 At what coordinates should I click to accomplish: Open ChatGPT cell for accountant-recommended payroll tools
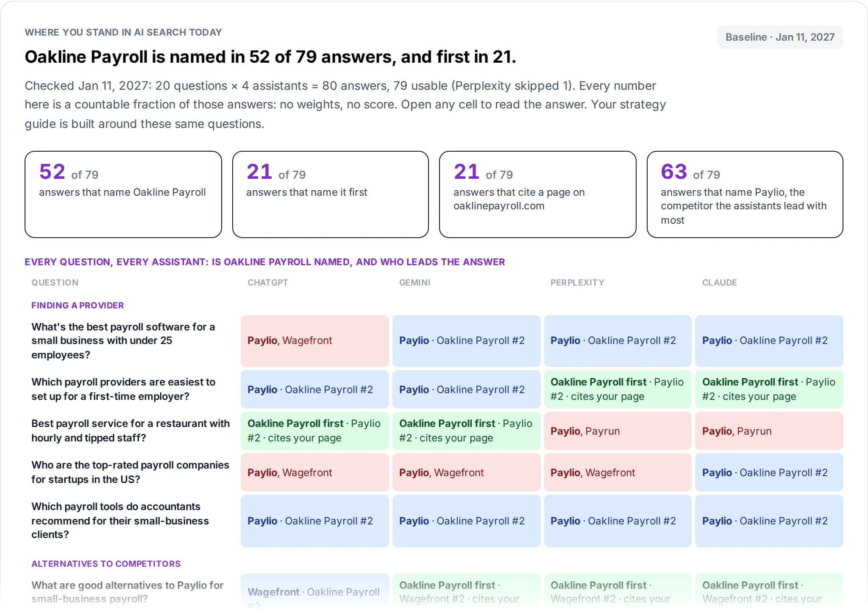(x=315, y=521)
